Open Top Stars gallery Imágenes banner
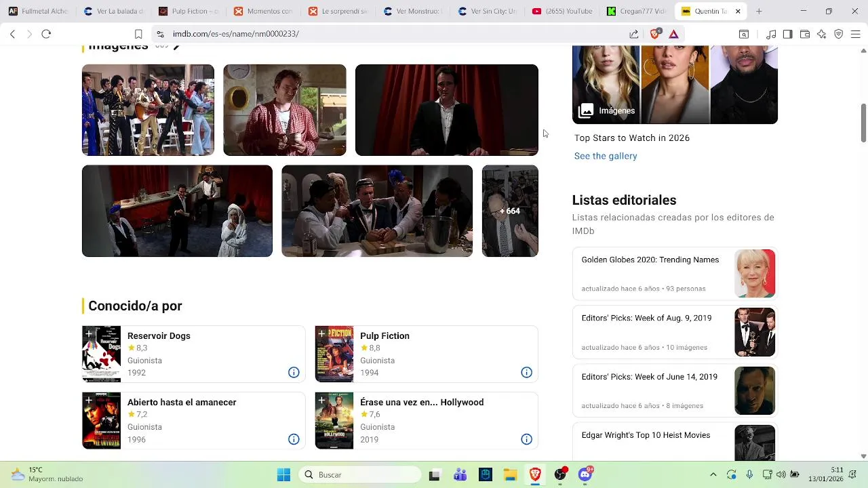 tap(675, 85)
